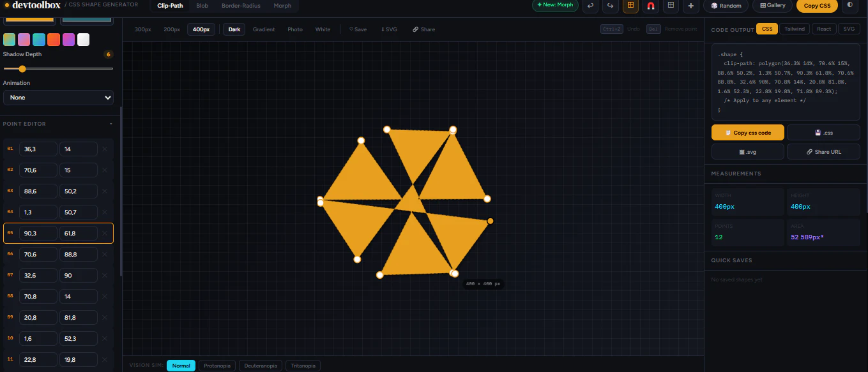Redo with the curved forward arrow icon

[611, 6]
